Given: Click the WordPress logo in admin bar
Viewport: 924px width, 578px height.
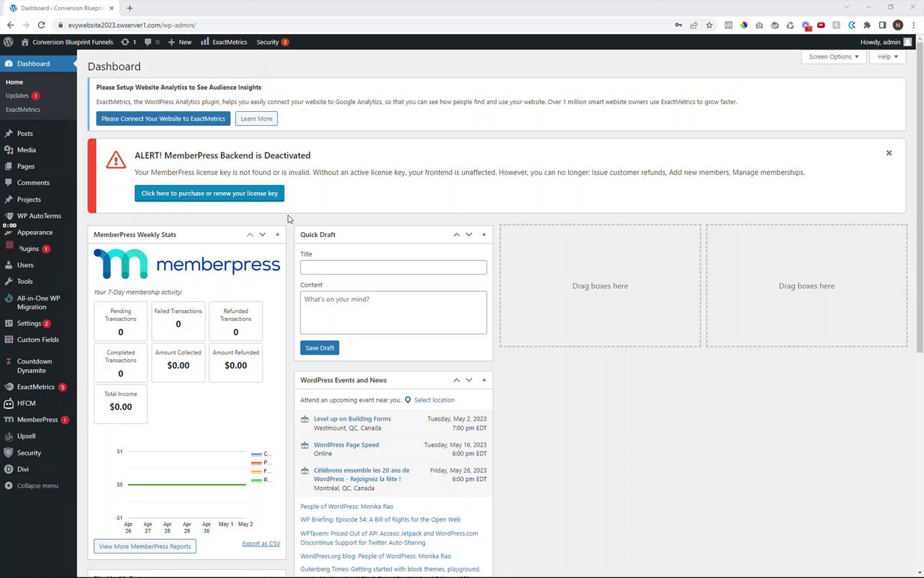Looking at the screenshot, I should point(8,42).
